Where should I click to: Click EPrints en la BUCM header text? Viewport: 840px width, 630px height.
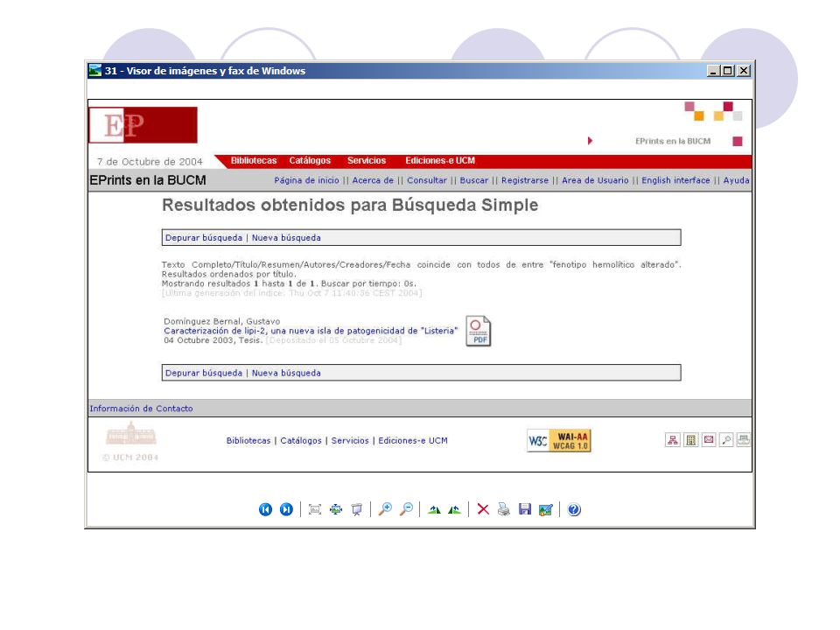coord(147,180)
